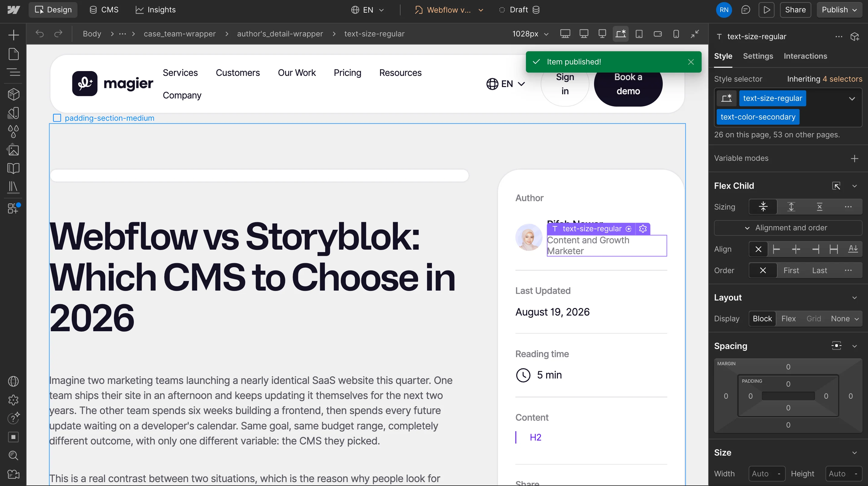
Task: Click the Undo arrow
Action: [40, 34]
